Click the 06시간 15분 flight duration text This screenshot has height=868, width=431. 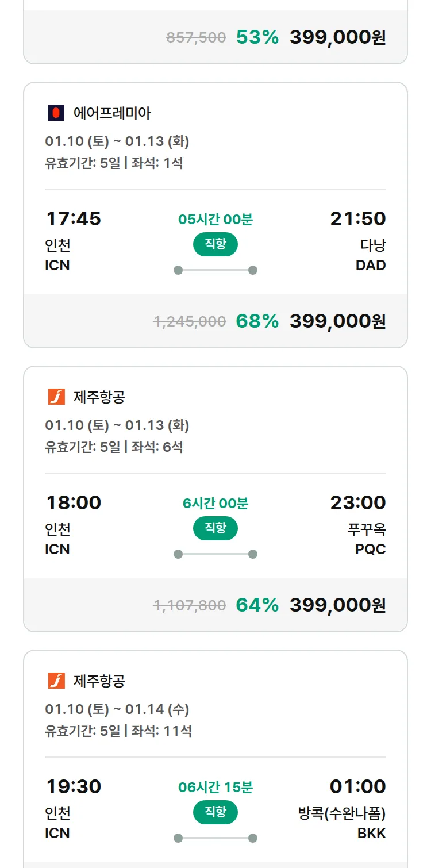[x=215, y=787]
